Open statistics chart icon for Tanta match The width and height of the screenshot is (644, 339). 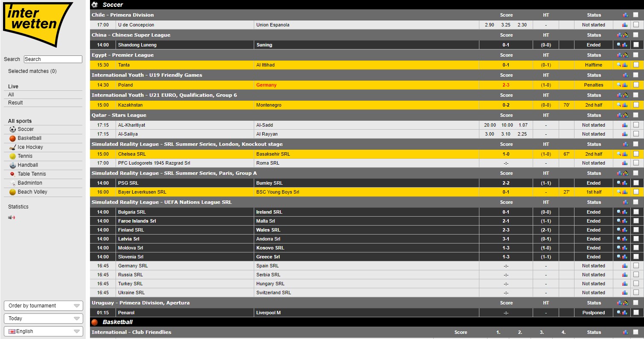tap(625, 65)
